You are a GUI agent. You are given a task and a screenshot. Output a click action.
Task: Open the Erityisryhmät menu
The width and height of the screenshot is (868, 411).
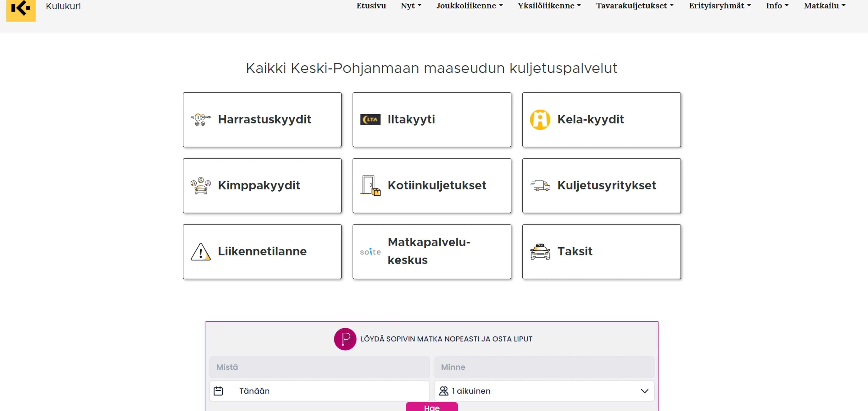(x=720, y=6)
